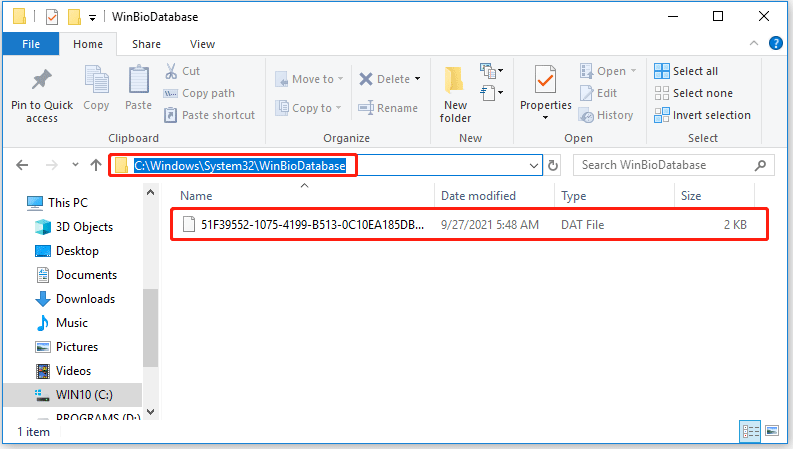
Task: Expand the Properties dropdown arrow
Action: point(545,118)
